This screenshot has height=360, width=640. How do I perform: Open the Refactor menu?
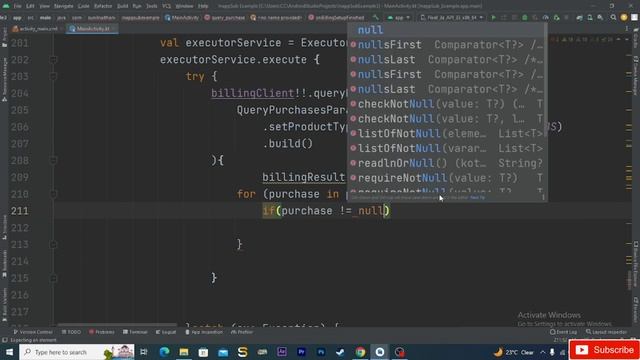pos(103,6)
